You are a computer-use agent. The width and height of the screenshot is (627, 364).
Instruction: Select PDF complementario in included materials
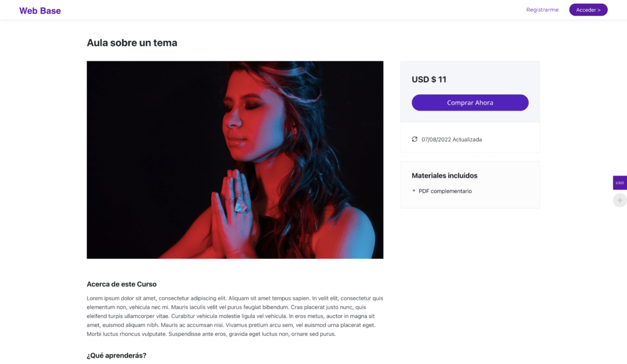(x=445, y=191)
